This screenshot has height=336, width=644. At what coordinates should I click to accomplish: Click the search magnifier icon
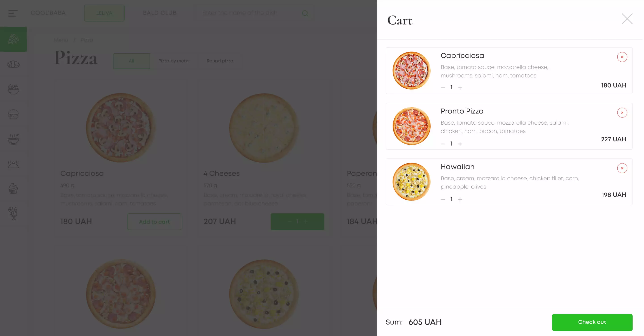coord(305,13)
